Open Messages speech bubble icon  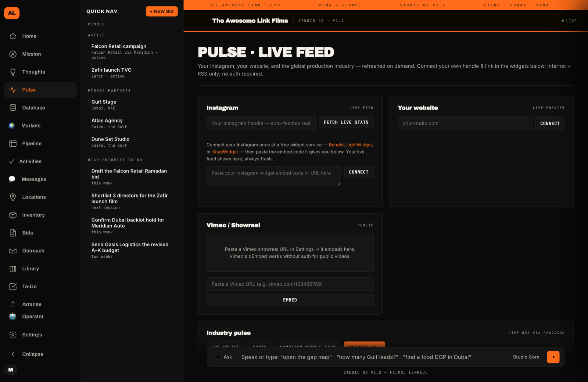[12, 179]
